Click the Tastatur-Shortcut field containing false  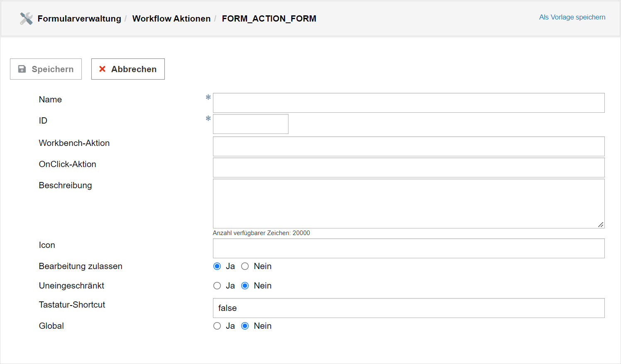pyautogui.click(x=408, y=308)
